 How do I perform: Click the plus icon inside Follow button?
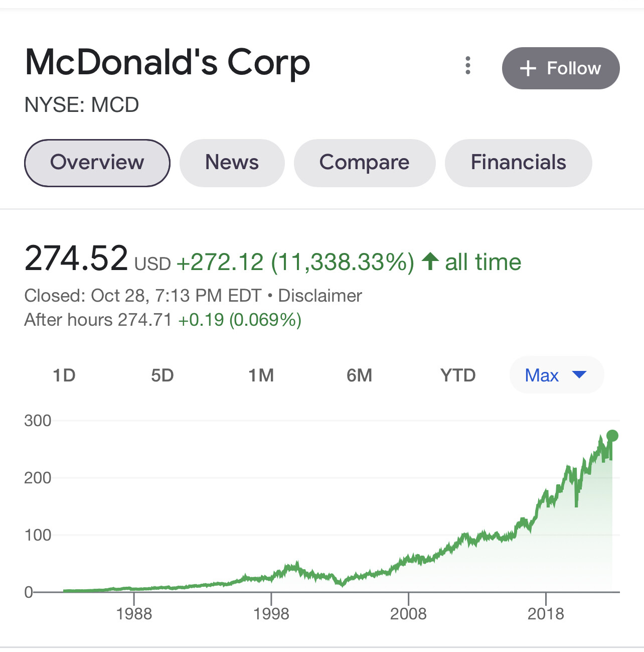coord(529,68)
